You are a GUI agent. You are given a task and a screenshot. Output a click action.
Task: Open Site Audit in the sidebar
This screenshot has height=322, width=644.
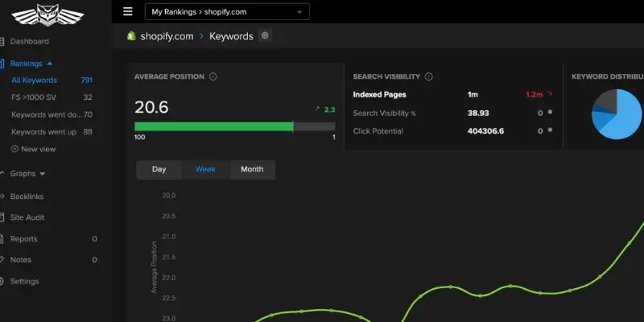(27, 217)
